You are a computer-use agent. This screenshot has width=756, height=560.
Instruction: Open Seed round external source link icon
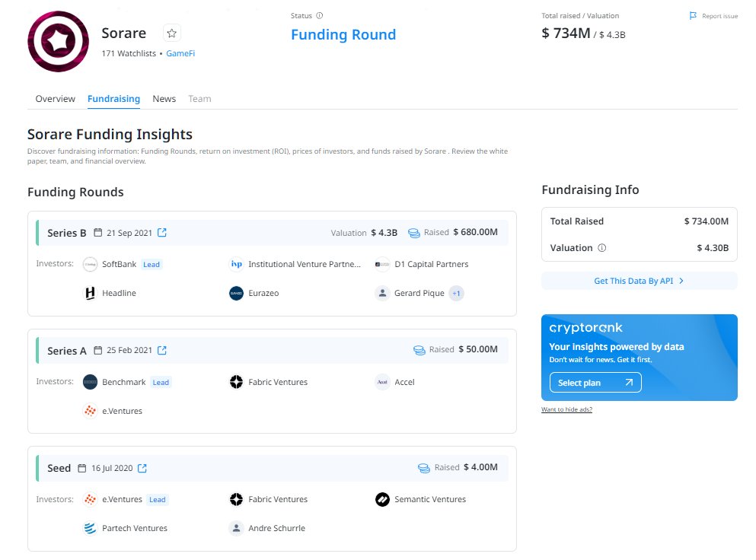click(x=142, y=468)
